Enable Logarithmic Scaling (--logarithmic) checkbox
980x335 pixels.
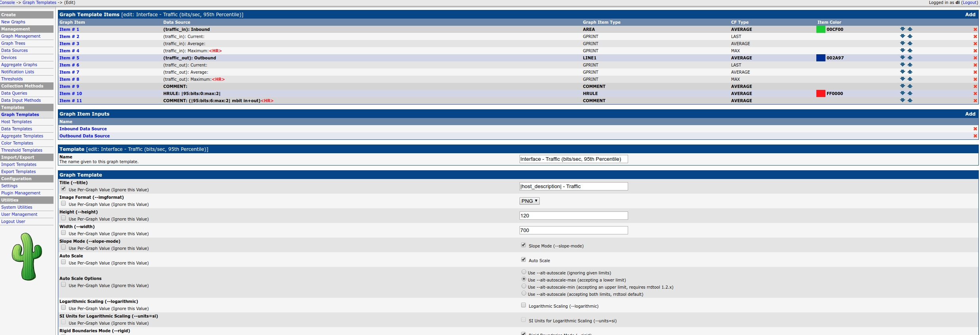(523, 305)
